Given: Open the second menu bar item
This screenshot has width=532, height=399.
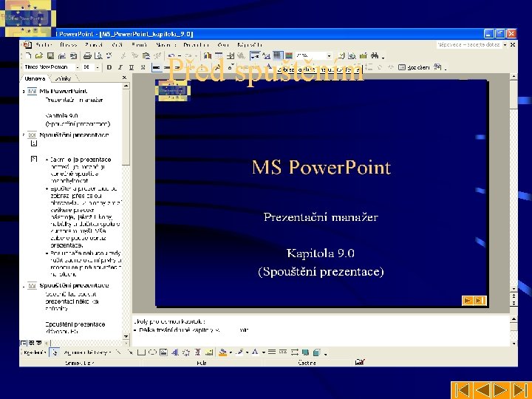Looking at the screenshot, I should [69, 45].
